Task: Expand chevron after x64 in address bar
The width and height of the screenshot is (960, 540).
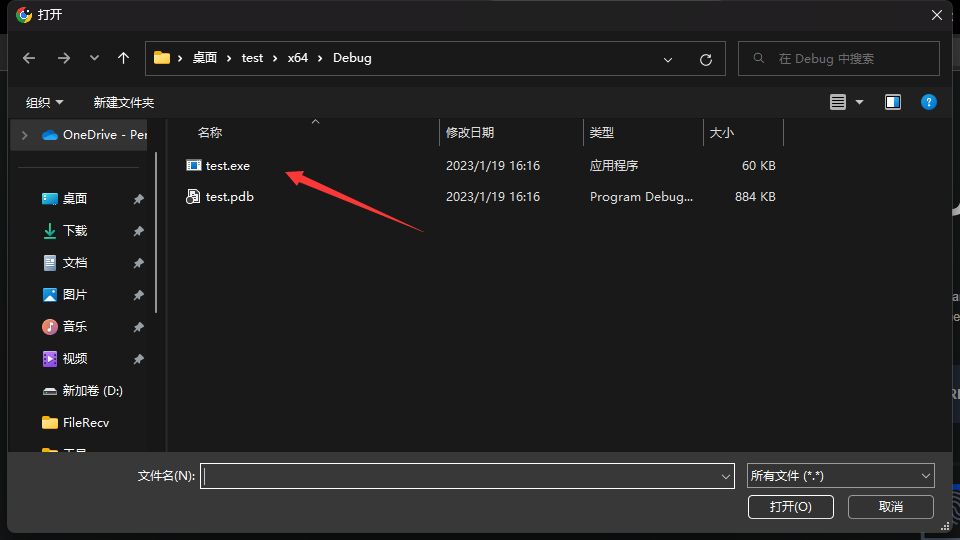Action: [320, 58]
